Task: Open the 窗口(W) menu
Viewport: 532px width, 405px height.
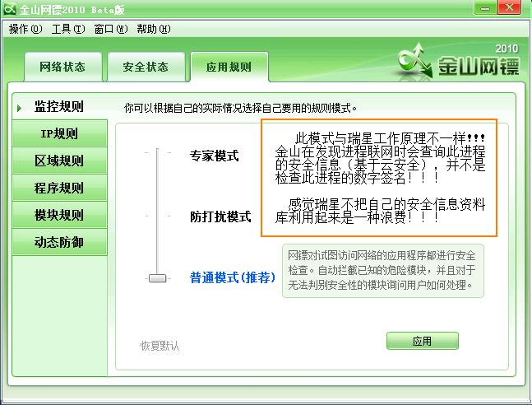Action: [111, 29]
